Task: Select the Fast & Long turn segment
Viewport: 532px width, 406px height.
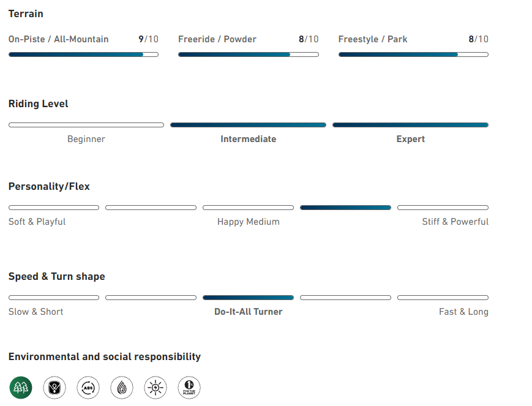Action: point(443,298)
